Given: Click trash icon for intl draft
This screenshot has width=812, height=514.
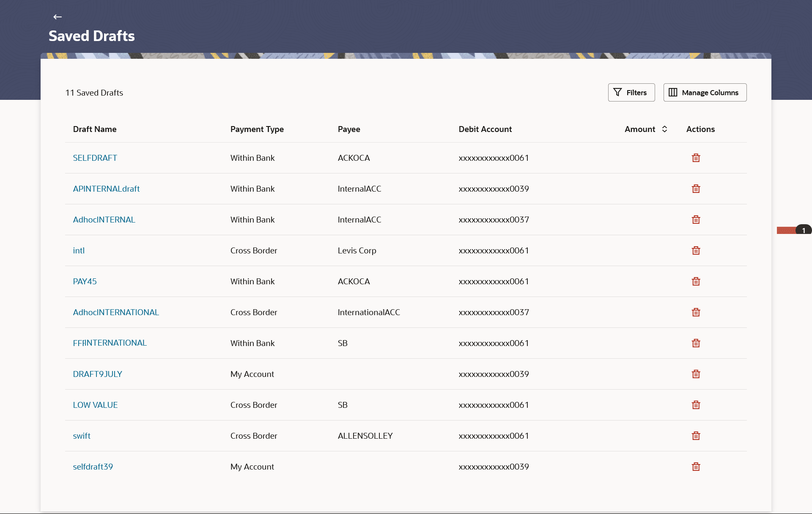Looking at the screenshot, I should click(696, 250).
